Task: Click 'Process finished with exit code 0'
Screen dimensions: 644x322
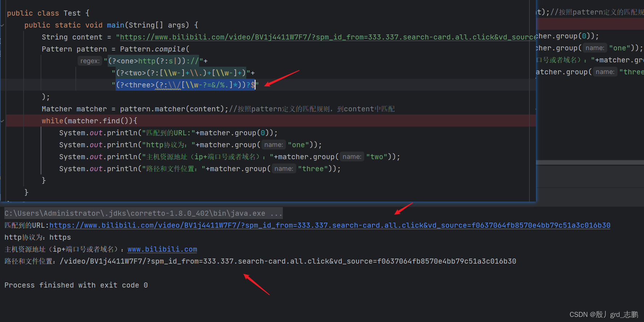Action: (x=76, y=285)
